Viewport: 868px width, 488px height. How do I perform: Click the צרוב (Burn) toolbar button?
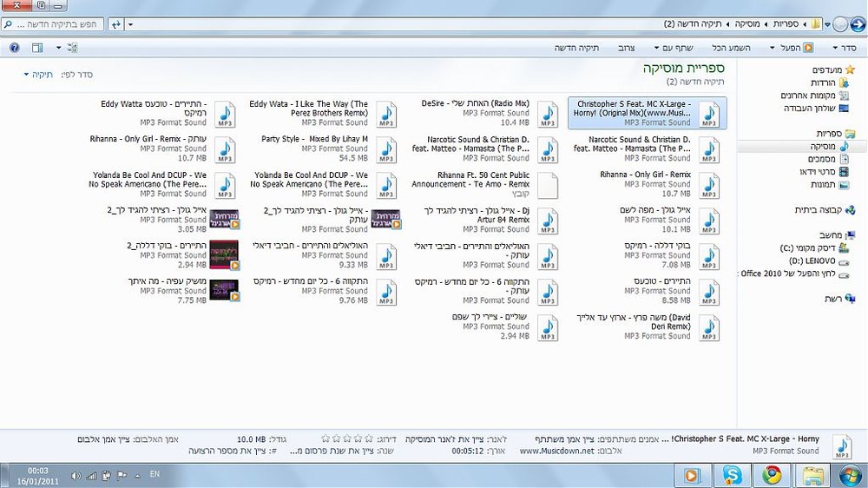point(626,48)
